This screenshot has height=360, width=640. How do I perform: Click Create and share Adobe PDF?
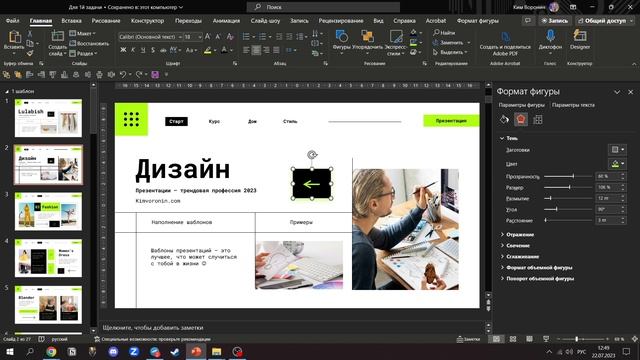coord(505,43)
